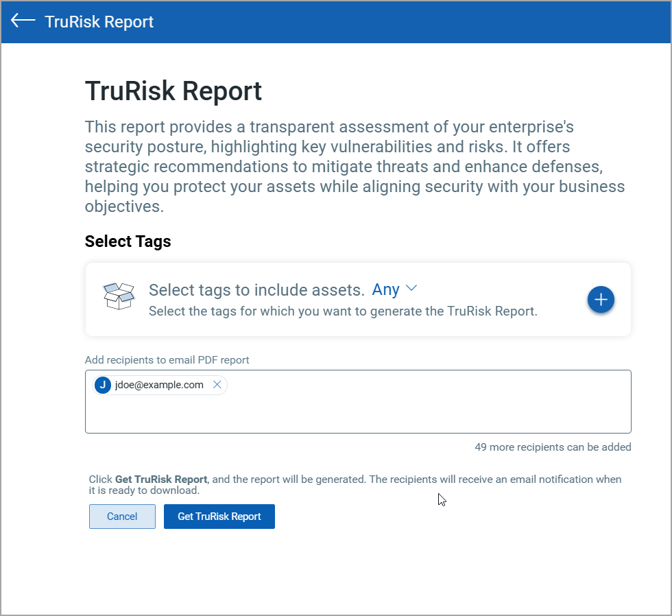Click the TruRisk Report header title

click(x=99, y=21)
